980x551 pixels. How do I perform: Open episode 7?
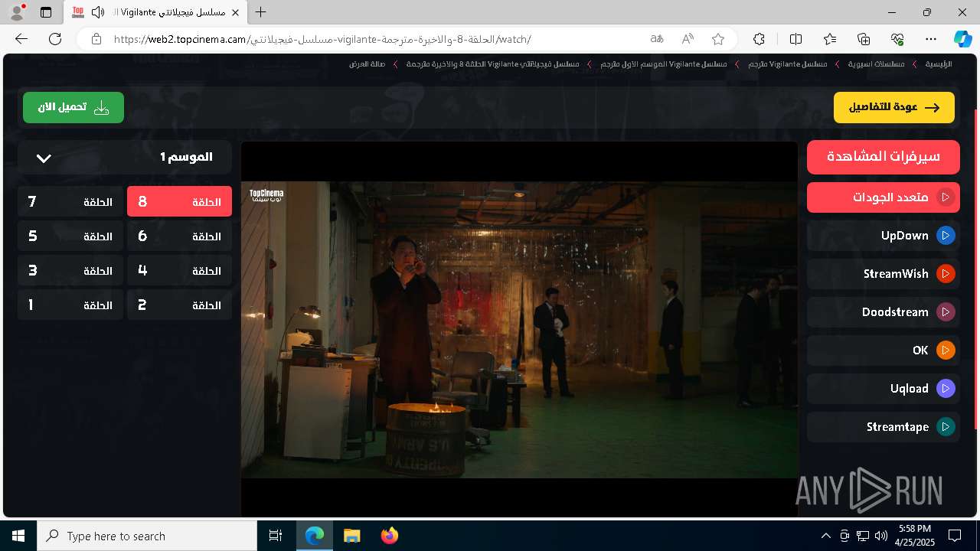[x=70, y=202]
